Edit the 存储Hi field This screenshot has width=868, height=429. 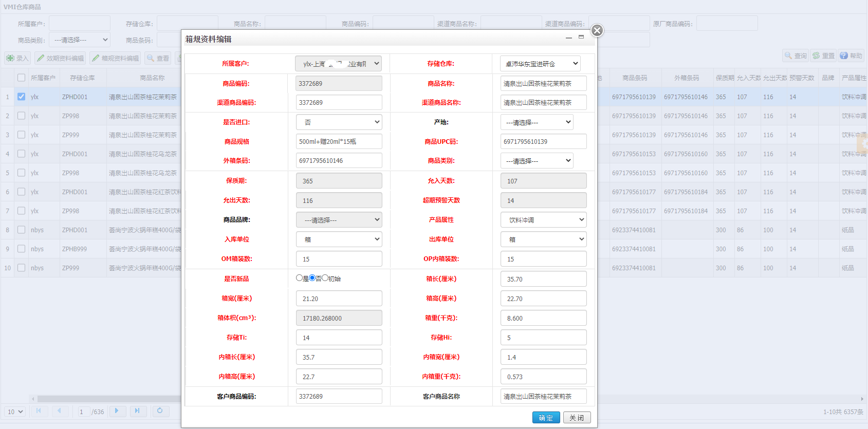coord(543,338)
